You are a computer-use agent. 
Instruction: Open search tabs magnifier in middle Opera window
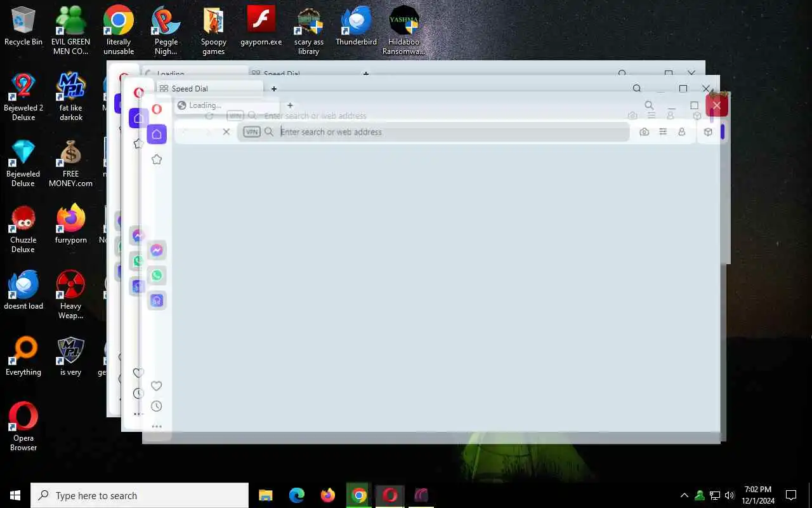pos(637,89)
